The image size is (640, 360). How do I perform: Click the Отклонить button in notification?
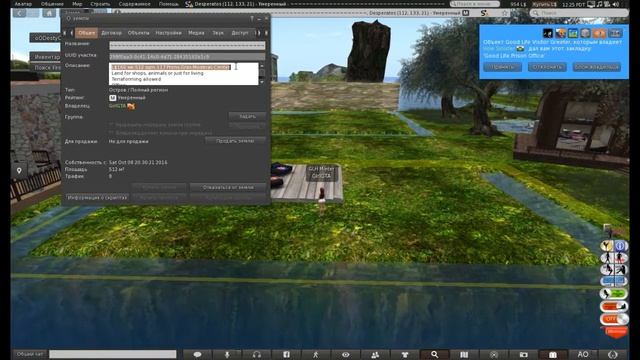(547, 67)
